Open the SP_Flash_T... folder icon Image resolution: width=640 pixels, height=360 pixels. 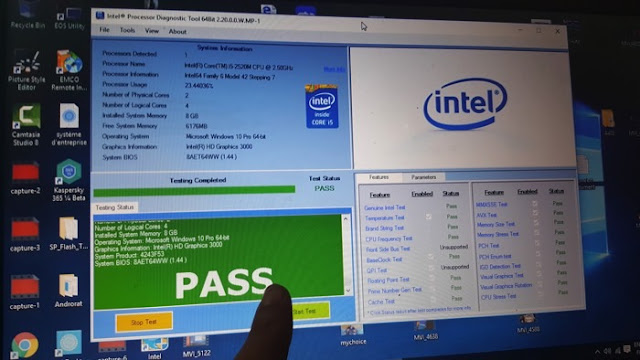[69, 233]
